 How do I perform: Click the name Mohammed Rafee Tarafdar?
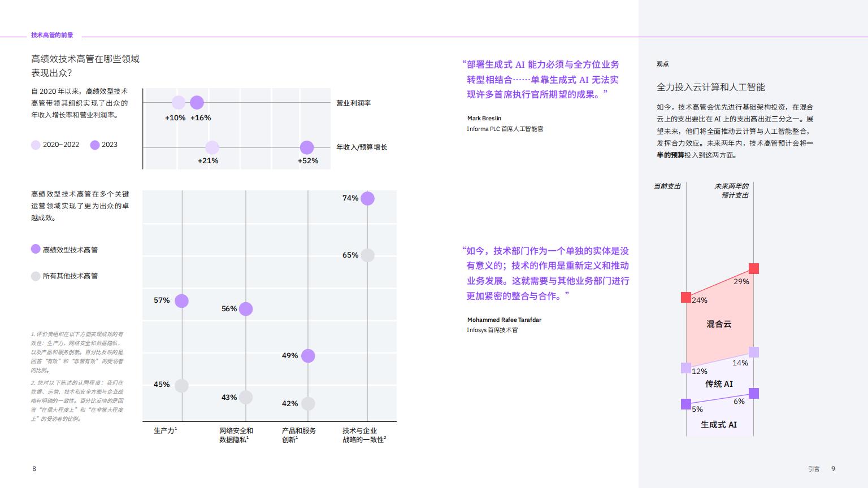coord(504,320)
